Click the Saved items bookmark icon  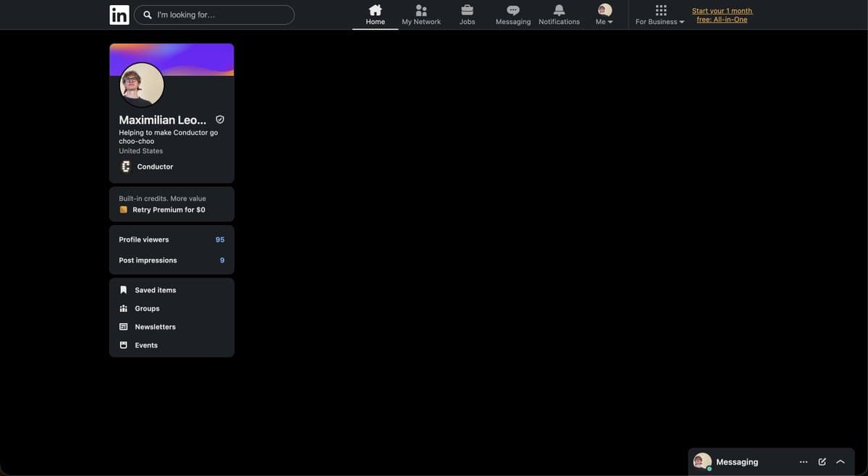pyautogui.click(x=124, y=289)
